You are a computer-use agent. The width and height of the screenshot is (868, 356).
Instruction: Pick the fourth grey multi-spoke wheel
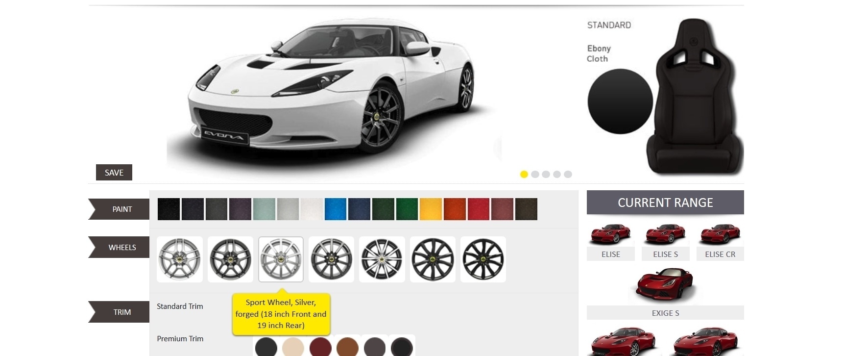332,259
